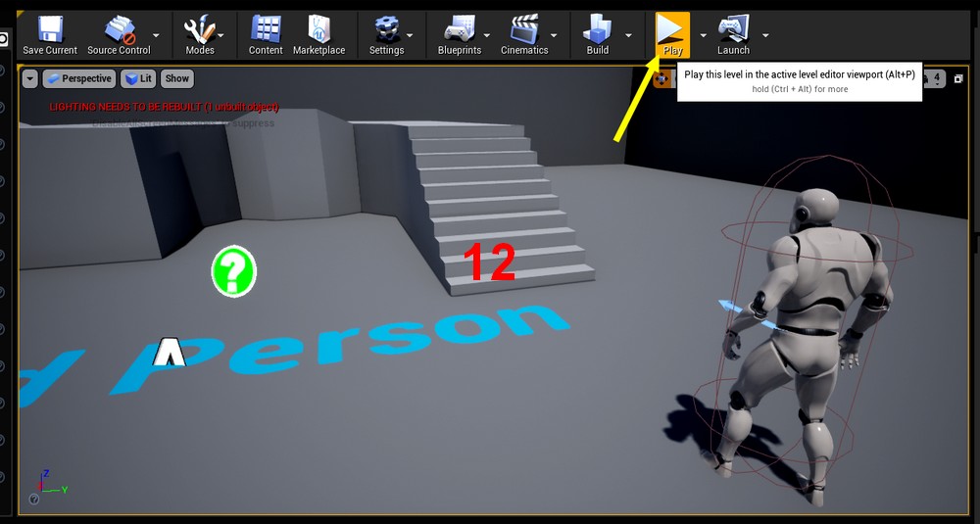Expand the Play options dropdown arrow
The height and width of the screenshot is (524, 980).
tap(703, 35)
